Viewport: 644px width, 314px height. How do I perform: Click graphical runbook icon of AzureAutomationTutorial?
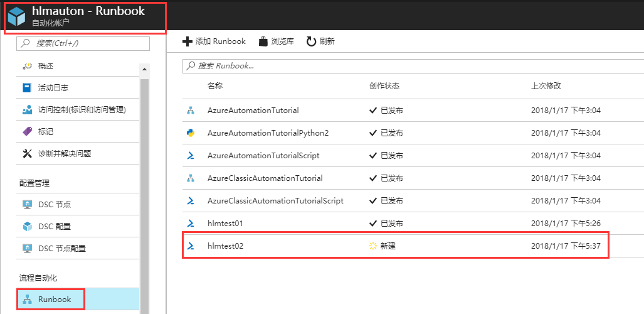coord(190,111)
